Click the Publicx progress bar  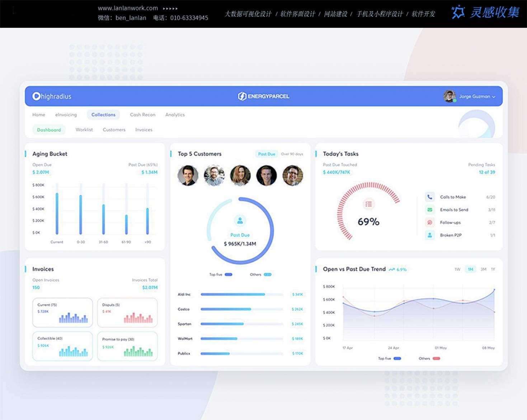pos(242,354)
